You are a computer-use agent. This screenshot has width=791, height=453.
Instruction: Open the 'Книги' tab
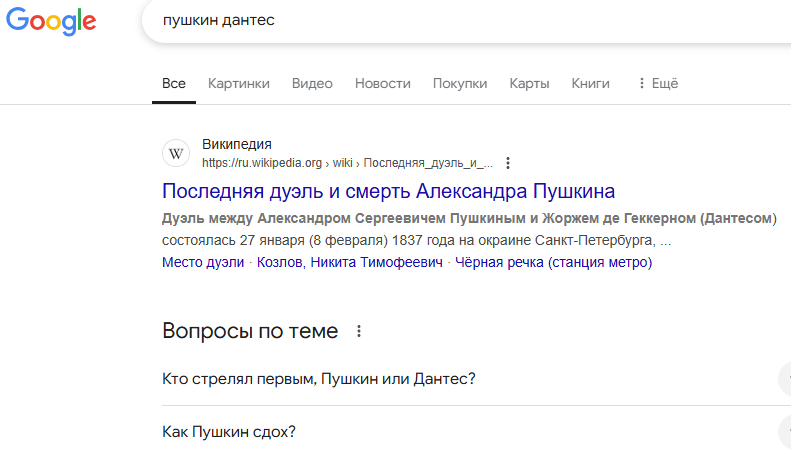coord(590,83)
